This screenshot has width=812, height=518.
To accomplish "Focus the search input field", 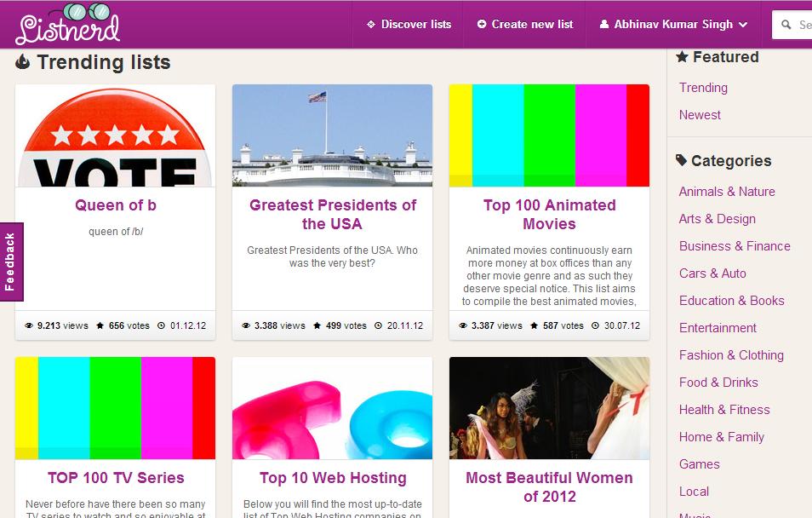I will (792, 25).
